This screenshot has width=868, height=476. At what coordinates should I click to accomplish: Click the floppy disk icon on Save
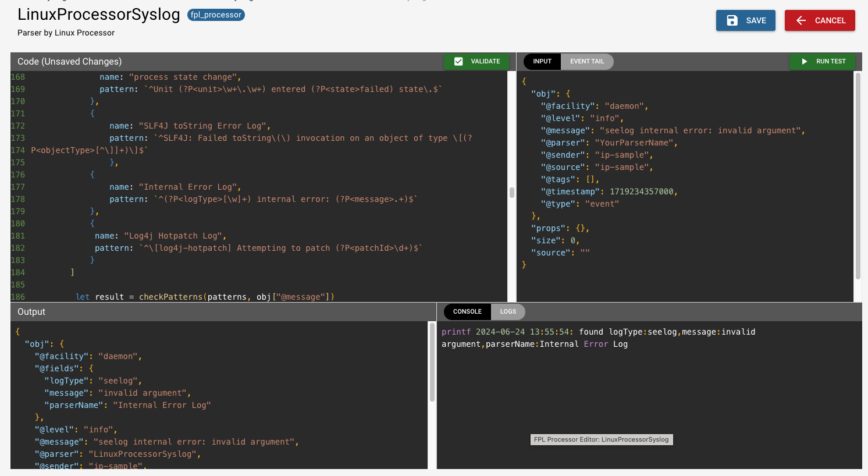click(732, 20)
